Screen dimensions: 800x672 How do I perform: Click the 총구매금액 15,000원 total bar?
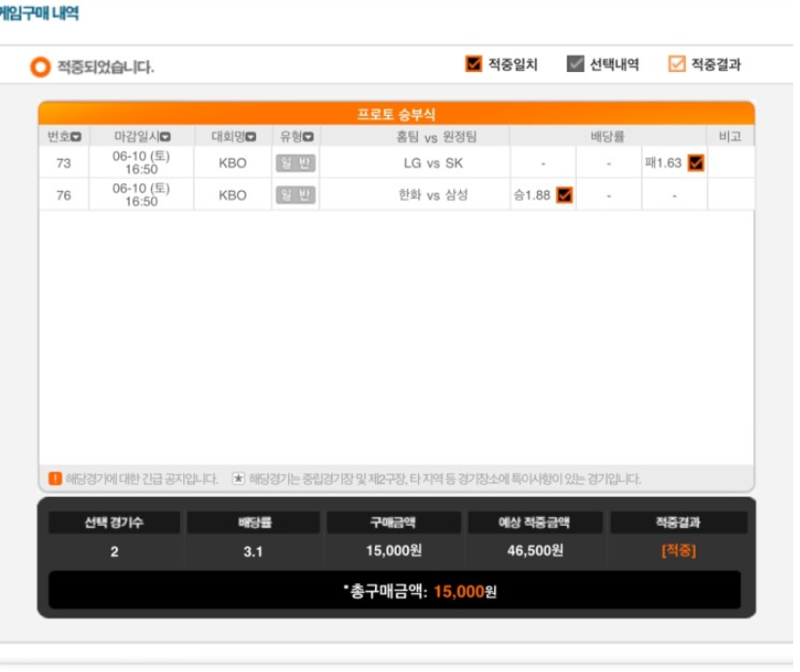pyautogui.click(x=395, y=590)
